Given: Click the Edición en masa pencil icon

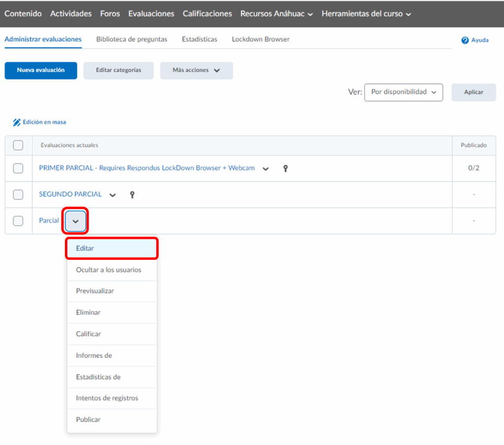Looking at the screenshot, I should pos(17,122).
